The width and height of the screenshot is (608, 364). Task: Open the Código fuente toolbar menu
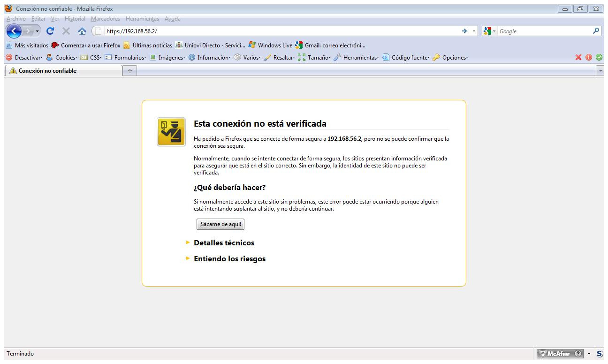tap(407, 58)
